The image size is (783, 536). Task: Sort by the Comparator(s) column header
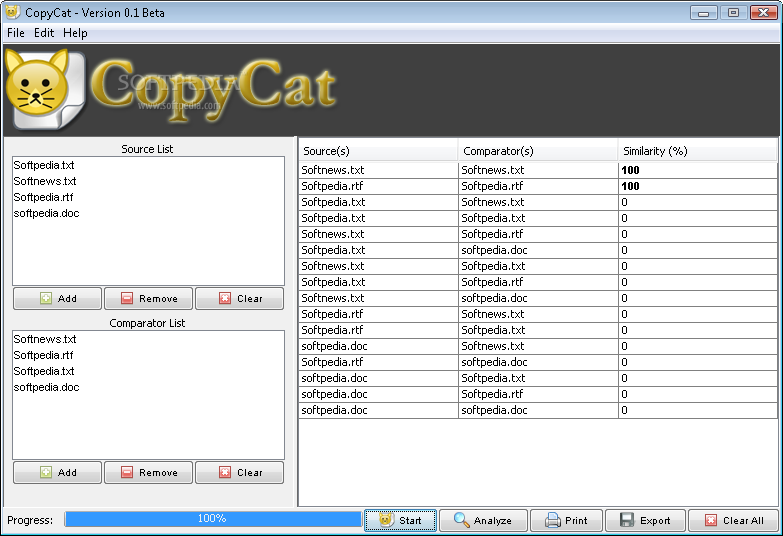(538, 151)
